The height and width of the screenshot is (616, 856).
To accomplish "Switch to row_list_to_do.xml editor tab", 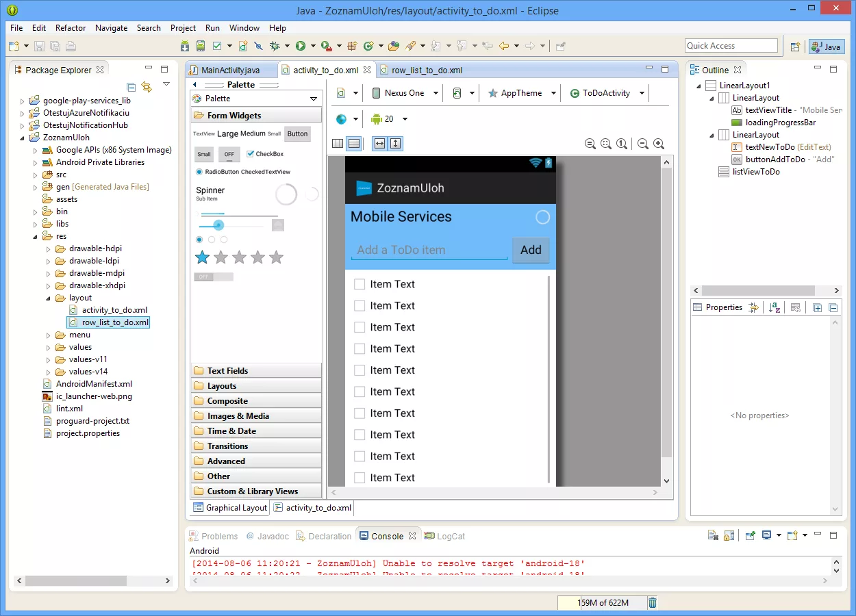I will [x=427, y=70].
